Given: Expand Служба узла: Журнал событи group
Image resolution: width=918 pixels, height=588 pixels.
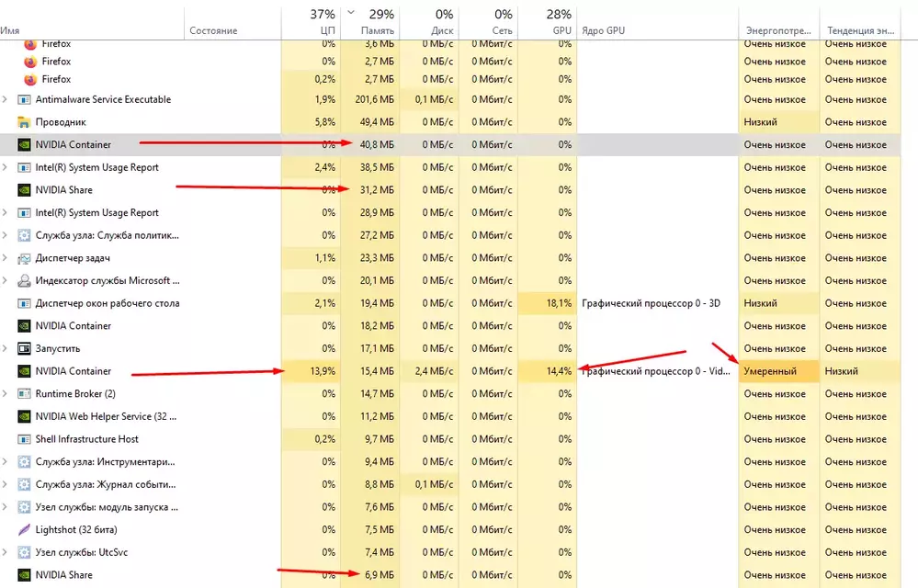Looking at the screenshot, I should (x=5, y=484).
